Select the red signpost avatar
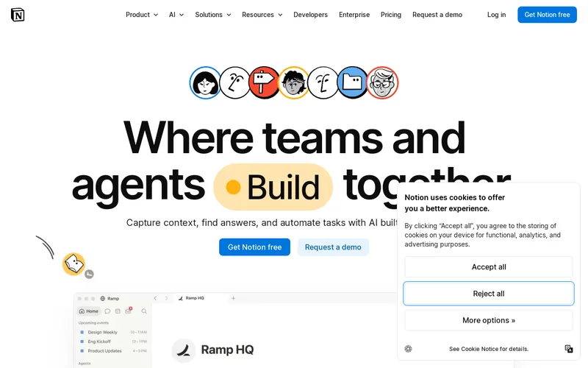 coord(264,82)
